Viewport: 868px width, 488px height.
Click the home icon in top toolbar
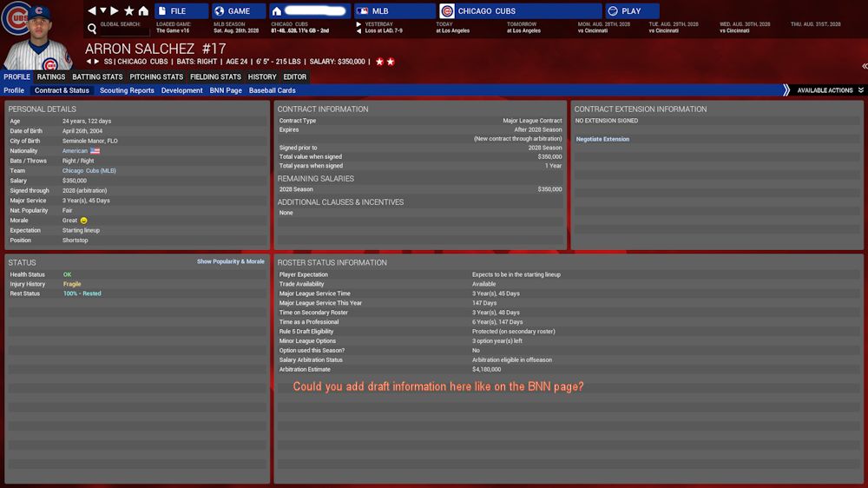click(x=143, y=10)
